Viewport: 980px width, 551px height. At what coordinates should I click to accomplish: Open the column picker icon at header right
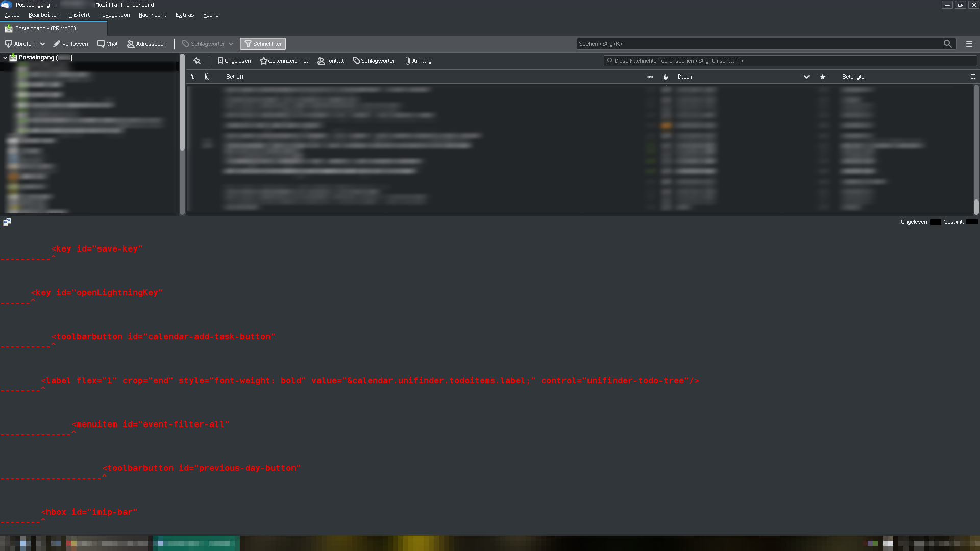tap(973, 77)
